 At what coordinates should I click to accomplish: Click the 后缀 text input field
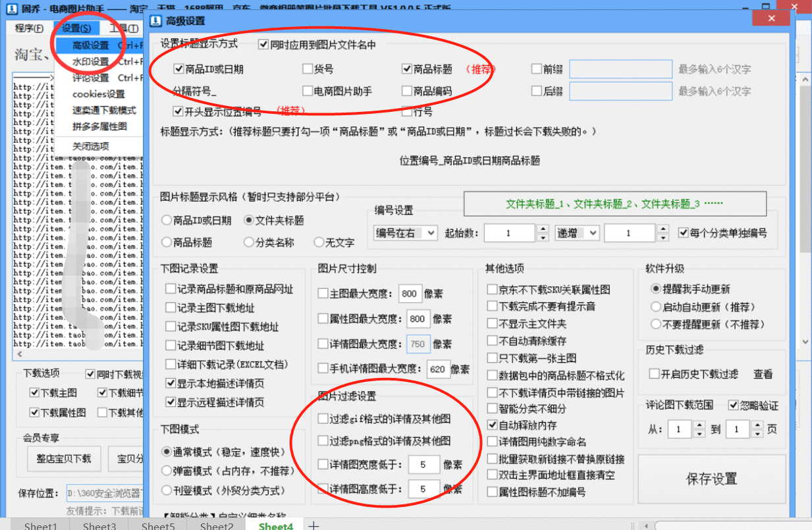[620, 91]
